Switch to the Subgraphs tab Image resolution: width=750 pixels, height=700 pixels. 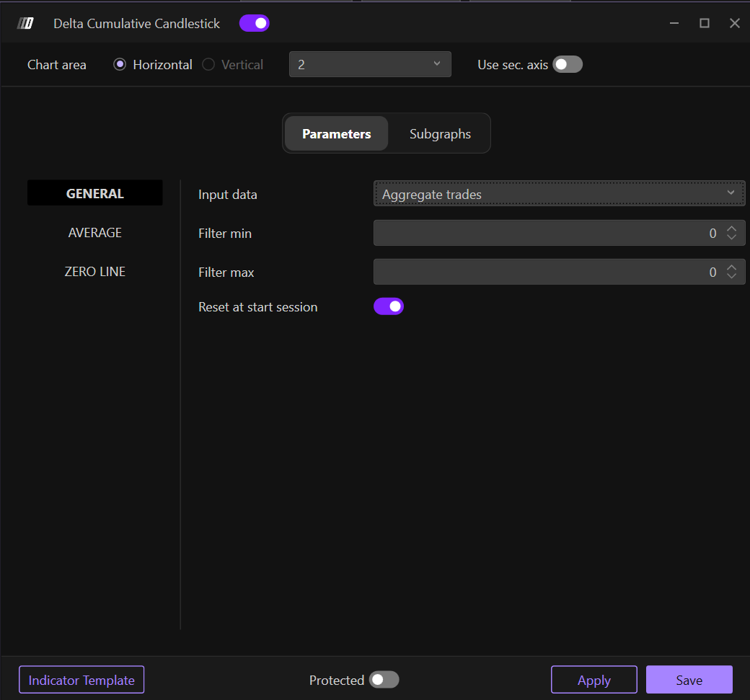440,134
